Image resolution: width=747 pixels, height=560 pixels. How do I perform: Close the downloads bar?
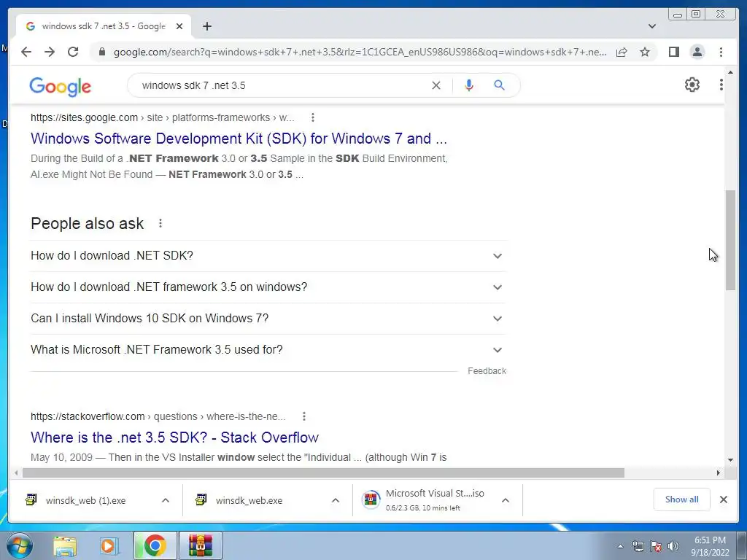(723, 499)
